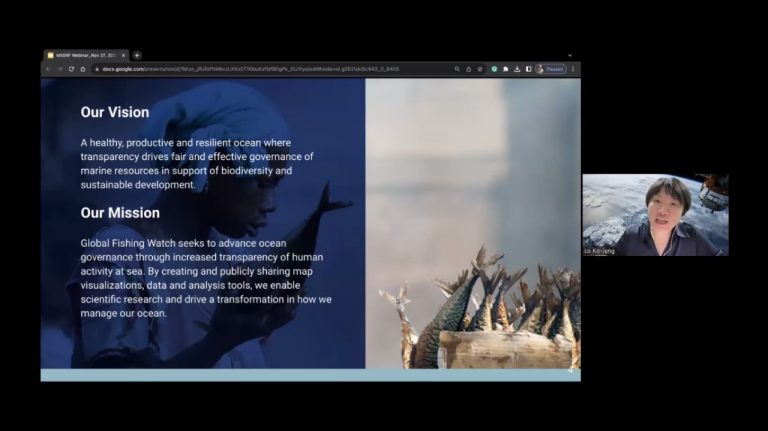768x431 pixels.
Task: Select the Our Mission heading
Action: [120, 213]
